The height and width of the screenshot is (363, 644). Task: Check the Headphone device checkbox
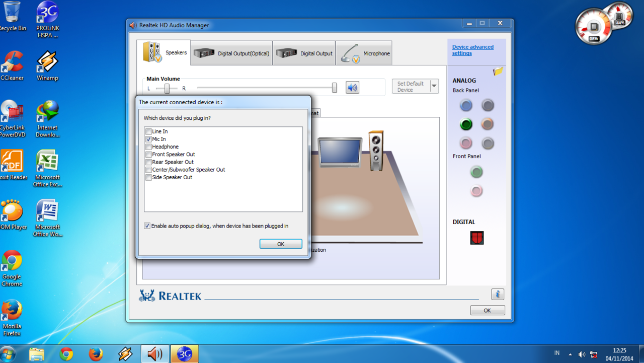click(148, 147)
